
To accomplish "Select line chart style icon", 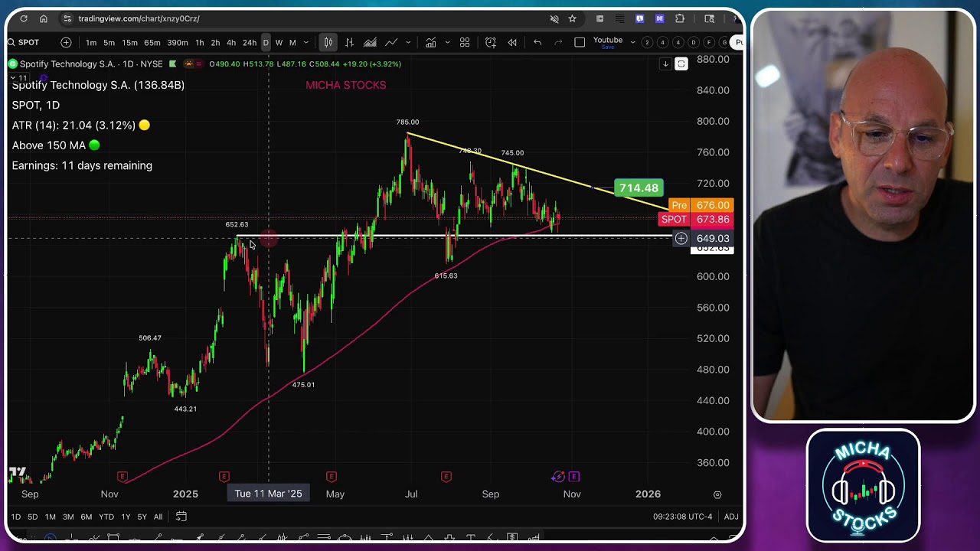I will point(391,42).
